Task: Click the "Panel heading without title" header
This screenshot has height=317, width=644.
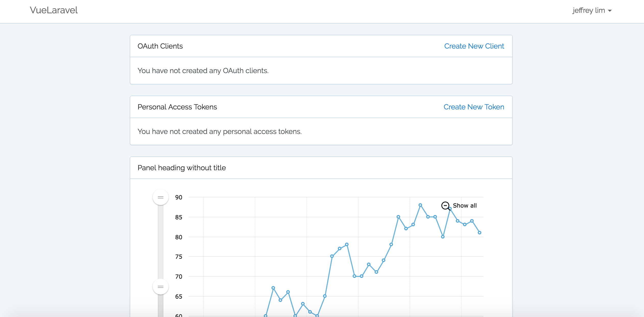Action: click(x=182, y=168)
